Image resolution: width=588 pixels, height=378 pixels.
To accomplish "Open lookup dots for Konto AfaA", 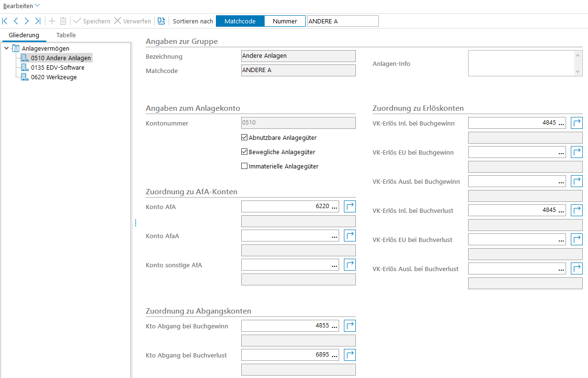I will tap(334, 236).
